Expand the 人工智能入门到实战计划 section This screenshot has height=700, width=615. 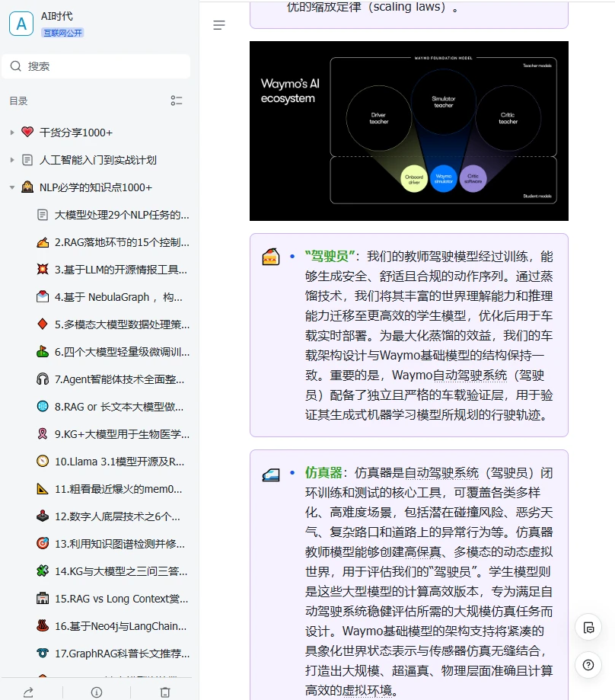click(12, 159)
